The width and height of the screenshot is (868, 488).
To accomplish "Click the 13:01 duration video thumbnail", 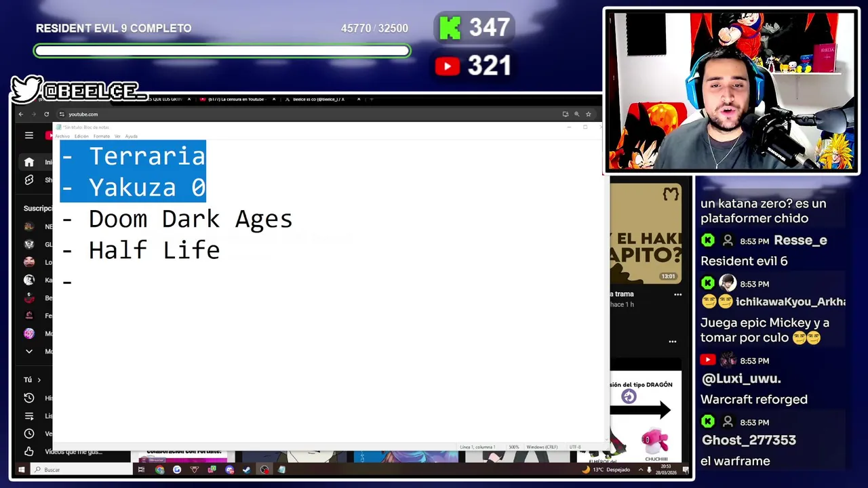I will coord(645,233).
